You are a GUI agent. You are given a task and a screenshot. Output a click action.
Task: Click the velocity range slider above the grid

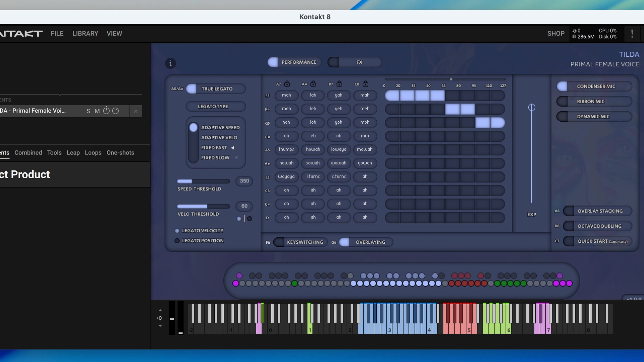coord(445,79)
